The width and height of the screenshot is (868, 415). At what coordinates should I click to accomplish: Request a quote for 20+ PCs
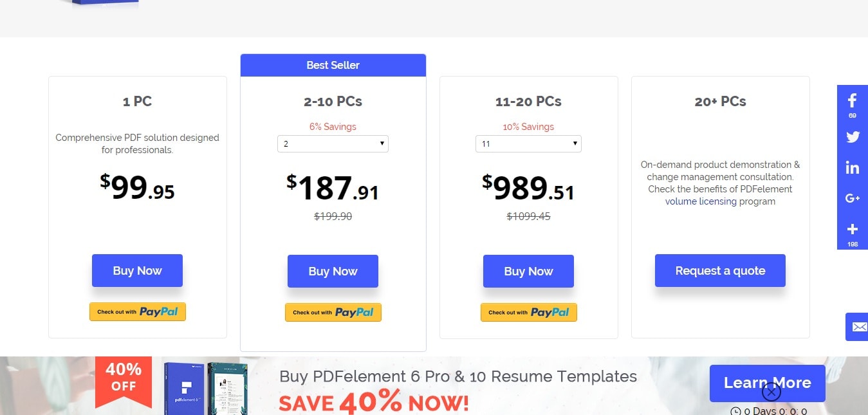pyautogui.click(x=720, y=270)
